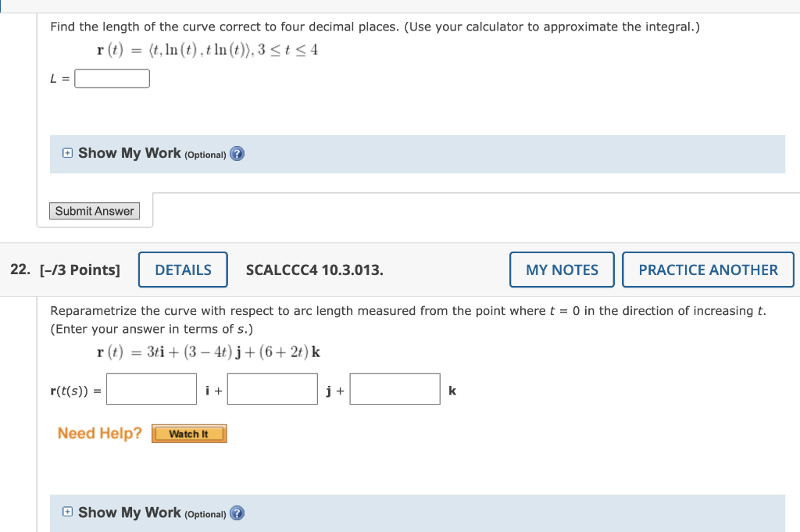Click the Watch It button

point(189,433)
